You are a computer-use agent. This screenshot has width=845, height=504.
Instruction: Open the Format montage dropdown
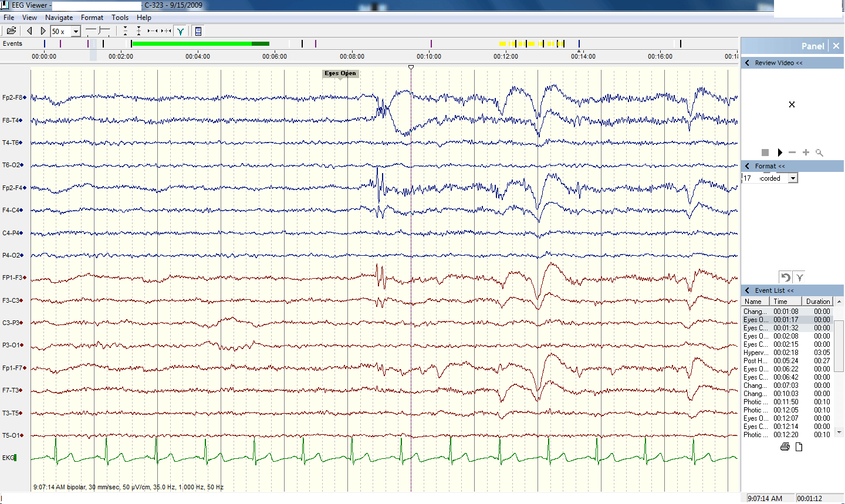tap(793, 178)
